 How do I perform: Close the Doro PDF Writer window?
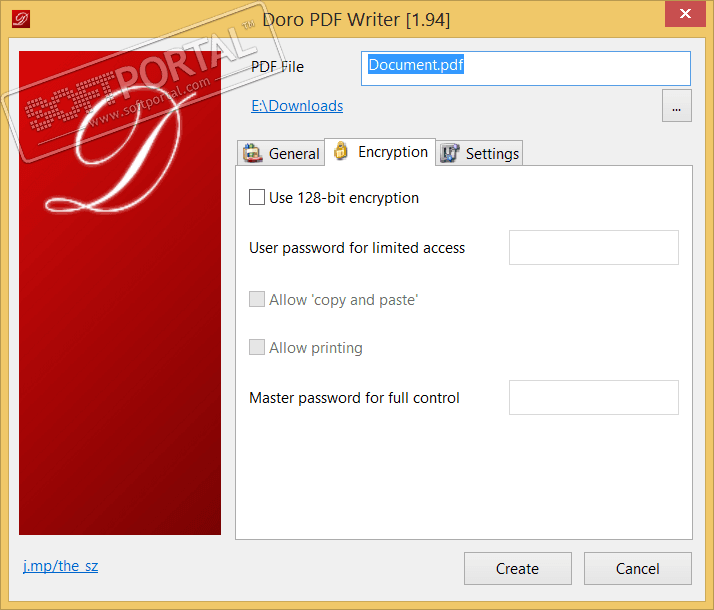pos(685,14)
